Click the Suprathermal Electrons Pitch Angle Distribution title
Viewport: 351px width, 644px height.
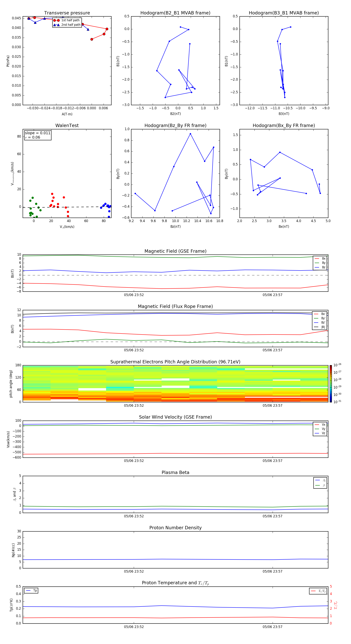pyautogui.click(x=175, y=362)
